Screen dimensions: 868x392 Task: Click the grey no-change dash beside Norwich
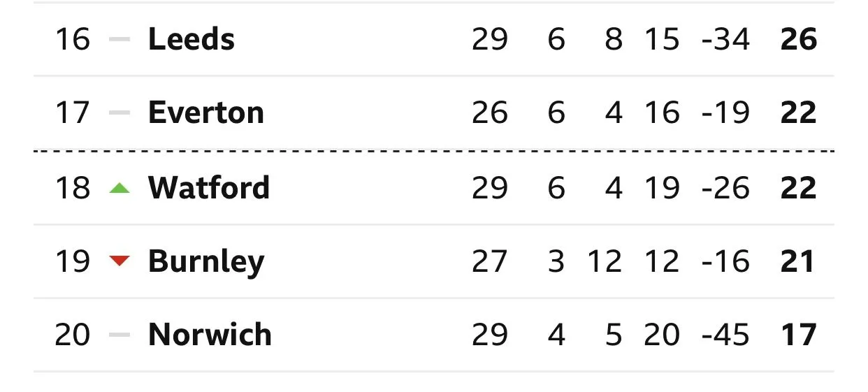coord(120,335)
